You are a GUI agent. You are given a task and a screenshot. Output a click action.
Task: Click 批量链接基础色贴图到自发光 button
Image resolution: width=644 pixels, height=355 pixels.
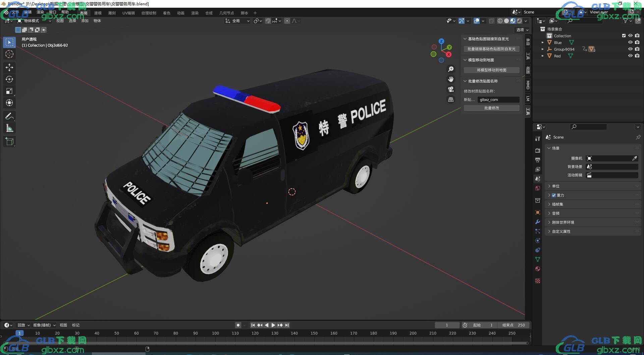tap(492, 49)
